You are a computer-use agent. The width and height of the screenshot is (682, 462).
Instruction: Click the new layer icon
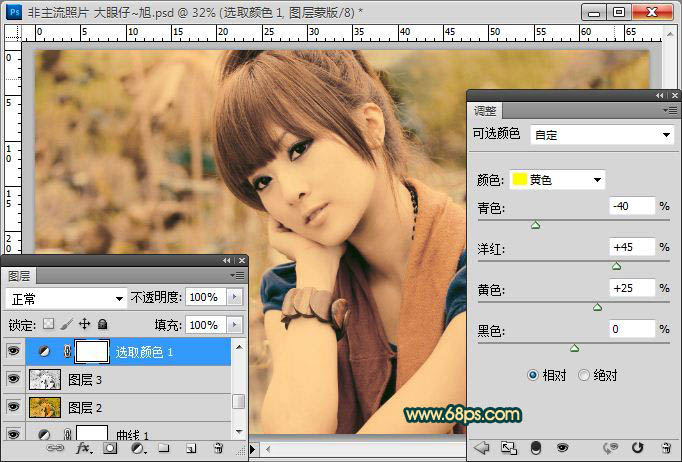190,449
